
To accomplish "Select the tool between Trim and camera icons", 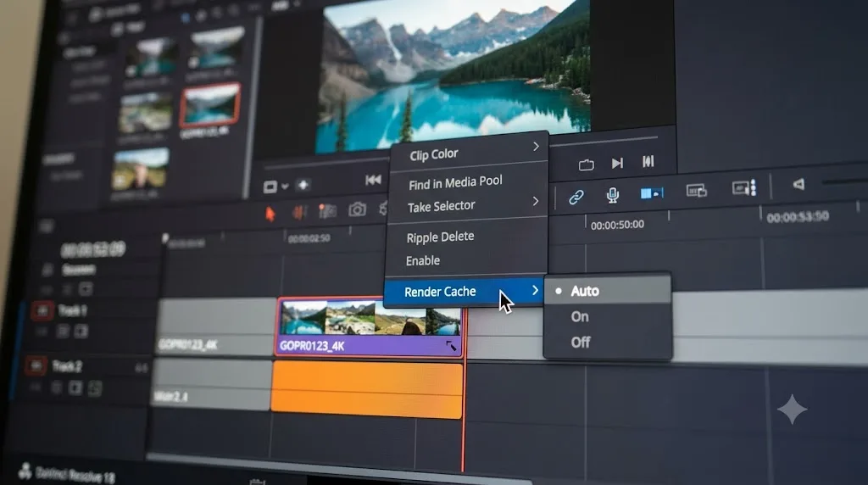I will (x=327, y=211).
